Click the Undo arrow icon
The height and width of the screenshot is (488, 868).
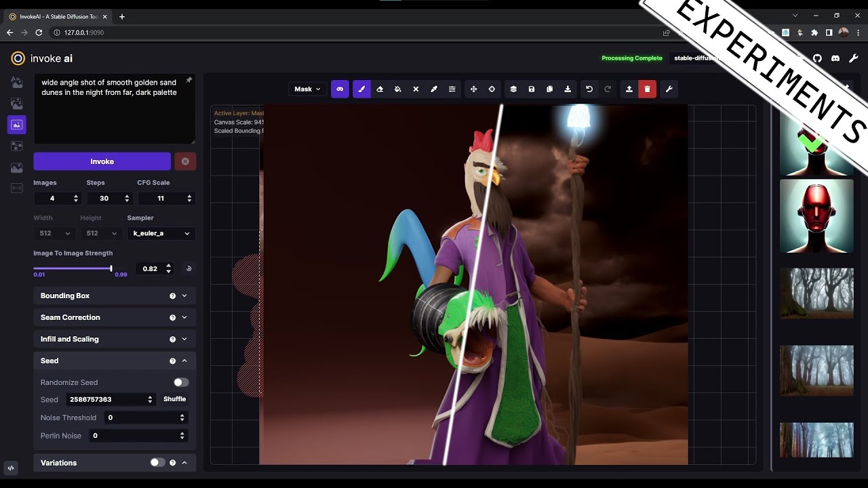[589, 89]
